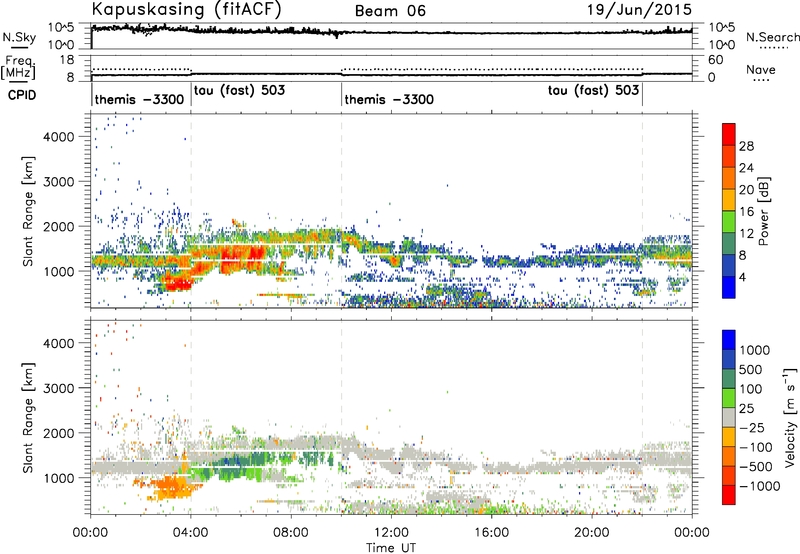The height and width of the screenshot is (554, 800).
Task: Pick the yellow 16–20 dB segment of the Power bar
Action: (729, 200)
